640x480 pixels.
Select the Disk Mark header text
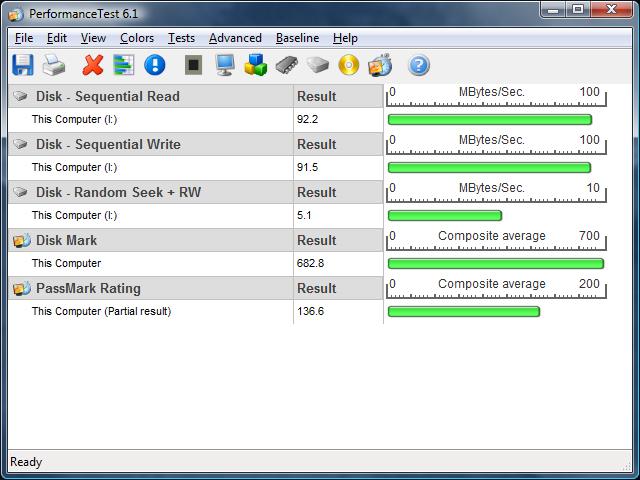(67, 240)
